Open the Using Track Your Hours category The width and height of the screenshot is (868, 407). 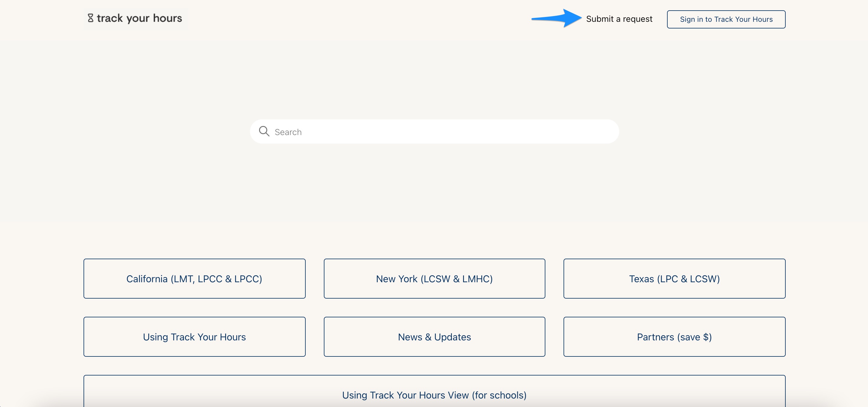(x=194, y=336)
